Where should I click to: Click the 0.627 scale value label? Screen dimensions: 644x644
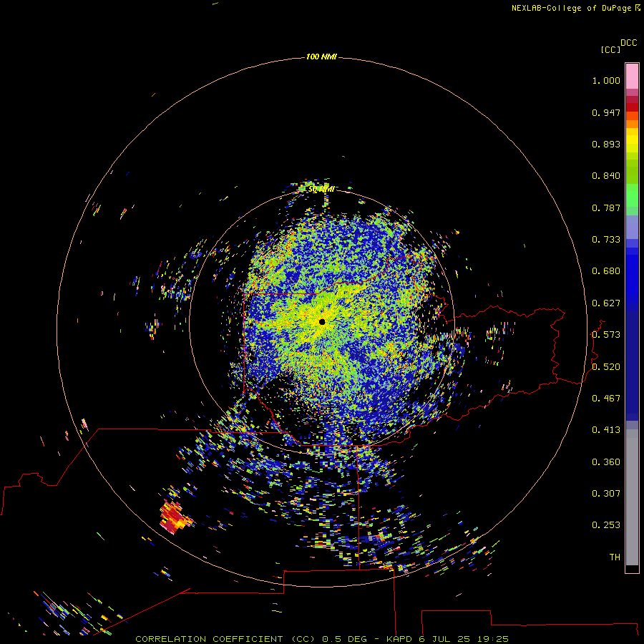pyautogui.click(x=606, y=303)
